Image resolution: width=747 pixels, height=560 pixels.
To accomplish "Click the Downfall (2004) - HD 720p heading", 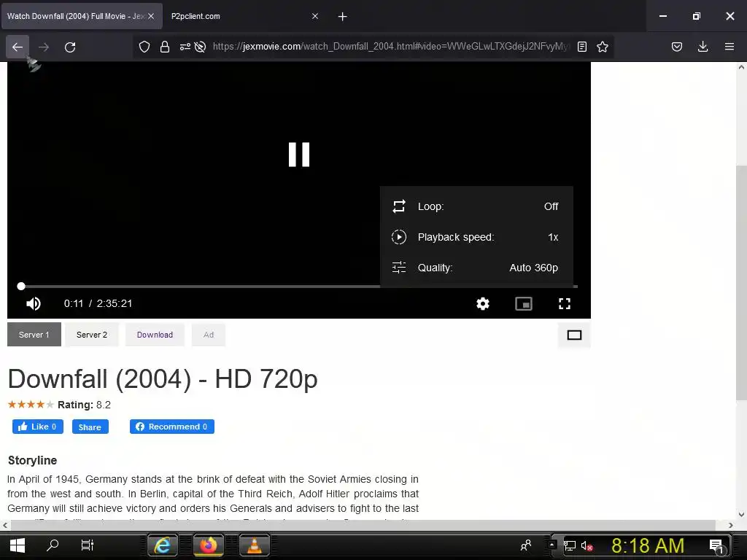I will [x=163, y=379].
